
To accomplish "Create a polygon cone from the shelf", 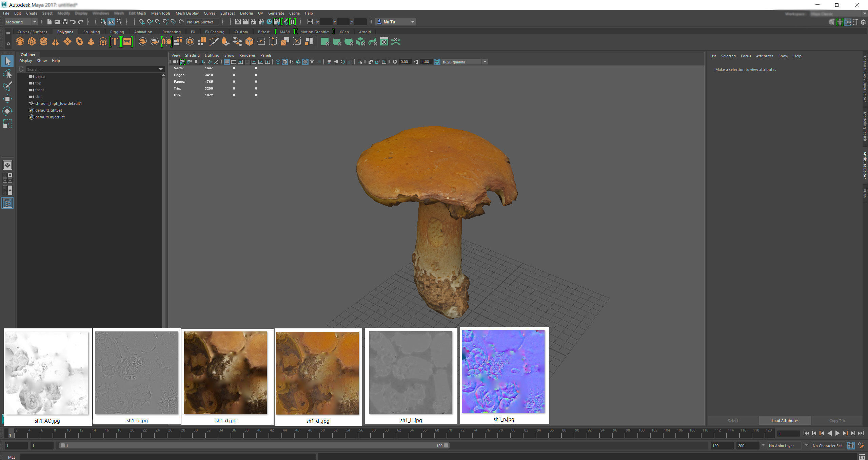I will pyautogui.click(x=55, y=42).
